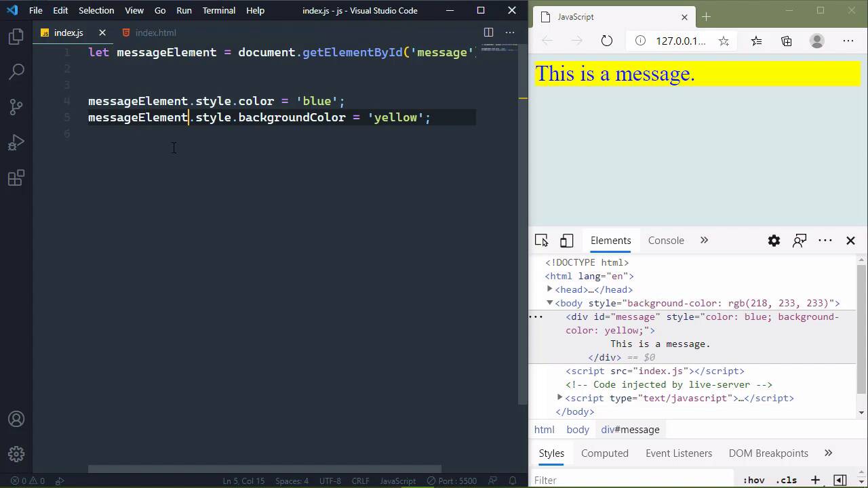
Task: Open the DOM Breakpoints tab
Action: 768,453
